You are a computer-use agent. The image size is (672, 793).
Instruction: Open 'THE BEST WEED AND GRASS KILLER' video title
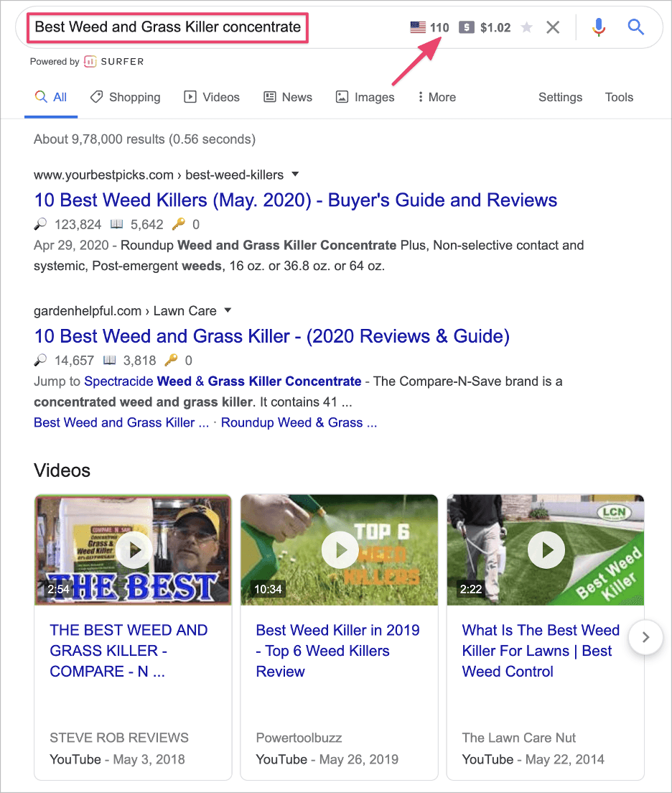[x=129, y=651]
